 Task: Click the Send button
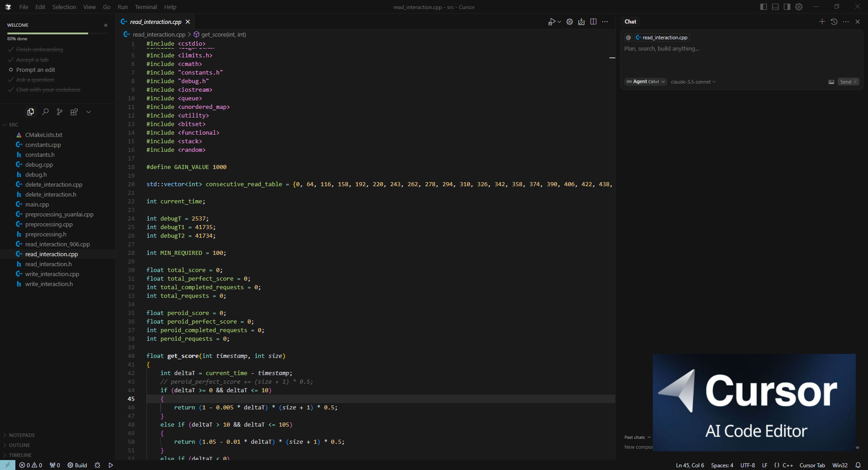point(848,82)
